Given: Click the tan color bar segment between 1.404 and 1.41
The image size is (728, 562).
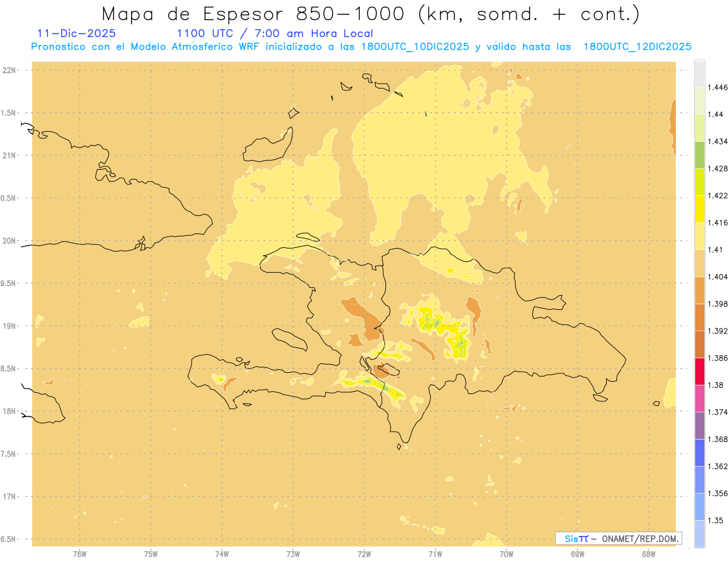Looking at the screenshot, I should [x=699, y=263].
